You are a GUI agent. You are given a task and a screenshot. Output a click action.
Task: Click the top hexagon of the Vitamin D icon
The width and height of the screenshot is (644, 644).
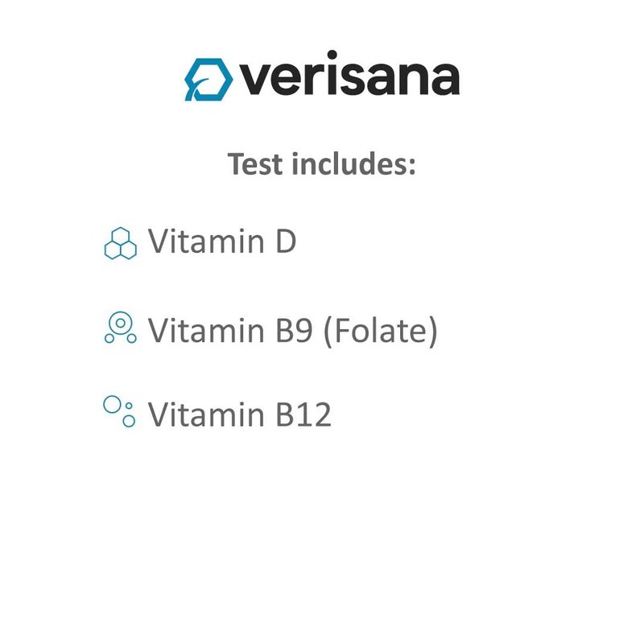coord(121,236)
